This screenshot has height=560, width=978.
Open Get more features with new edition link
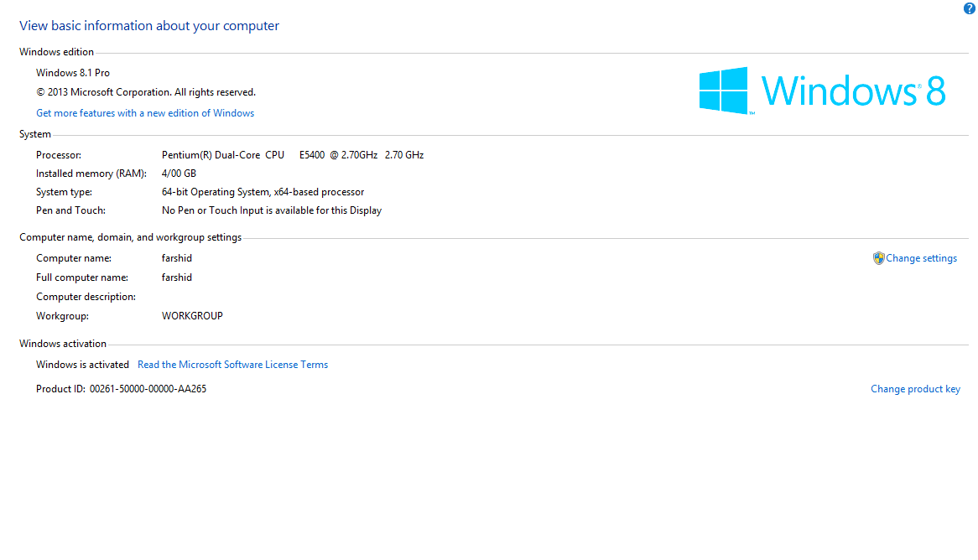(145, 113)
